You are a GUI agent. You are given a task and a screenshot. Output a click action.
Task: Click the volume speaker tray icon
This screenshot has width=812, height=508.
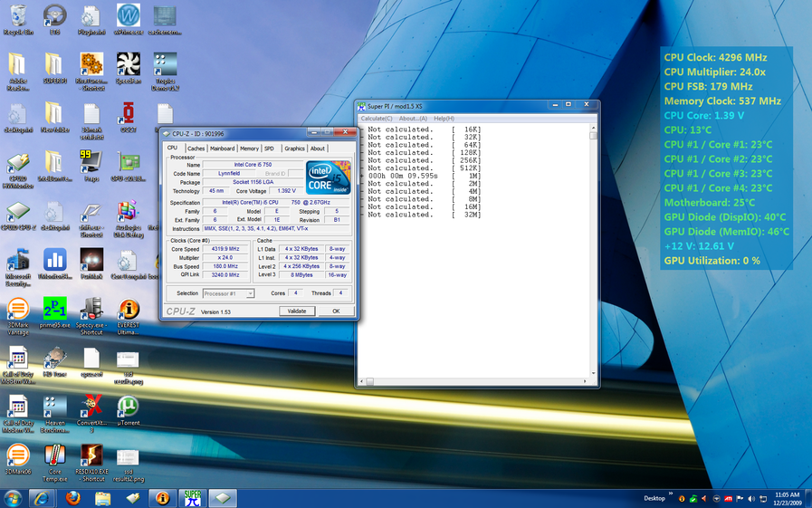(x=751, y=499)
